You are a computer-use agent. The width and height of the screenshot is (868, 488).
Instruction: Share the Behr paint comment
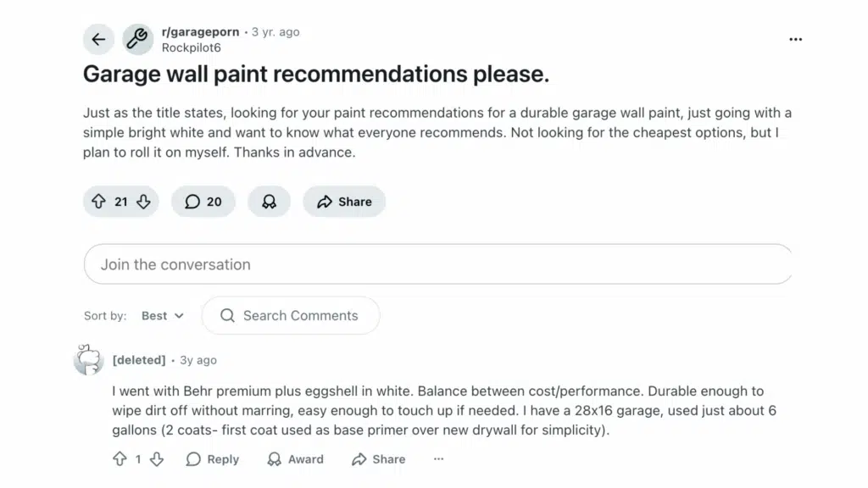click(x=377, y=458)
